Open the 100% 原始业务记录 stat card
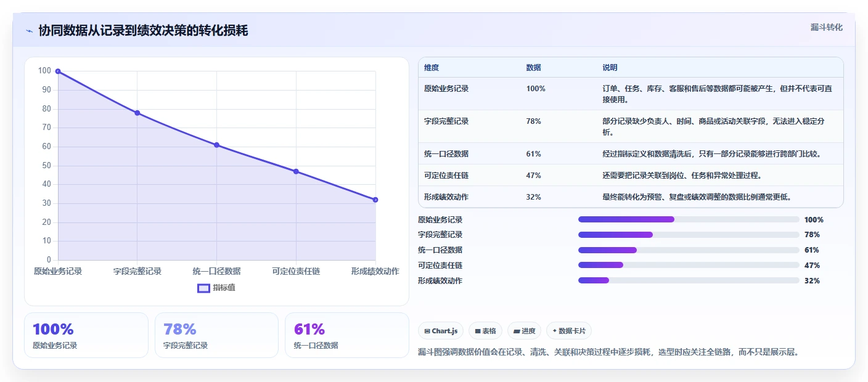This screenshot has height=382, width=868. 86,335
